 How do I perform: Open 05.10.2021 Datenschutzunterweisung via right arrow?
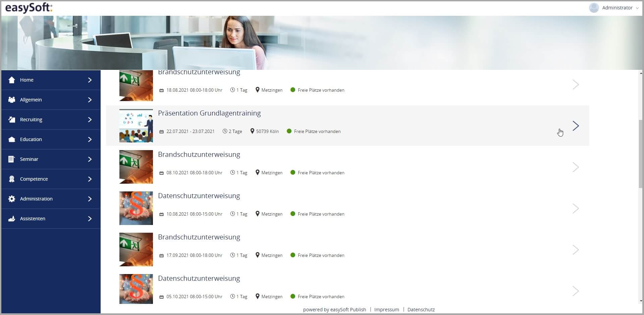coord(576,291)
